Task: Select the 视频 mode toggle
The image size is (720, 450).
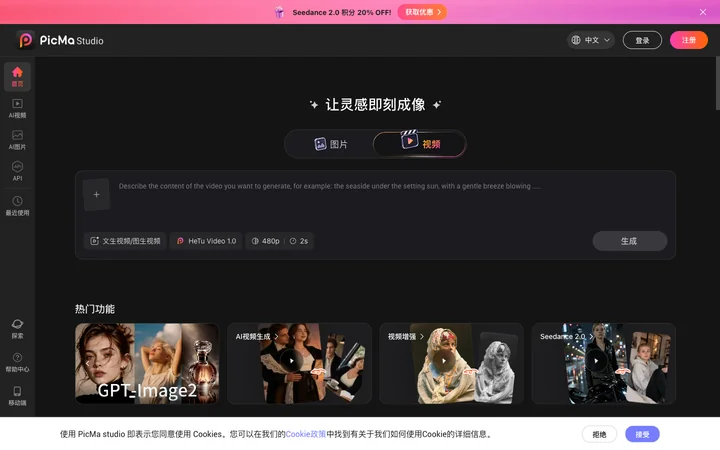Action: [419, 144]
